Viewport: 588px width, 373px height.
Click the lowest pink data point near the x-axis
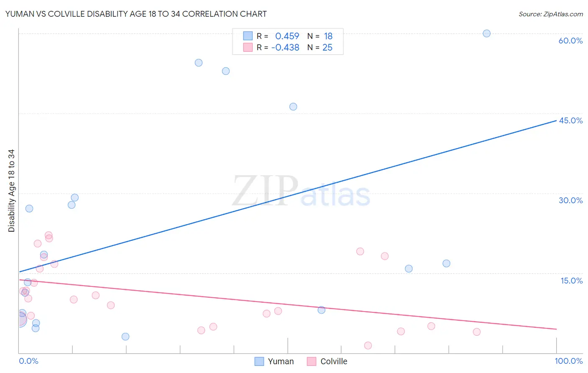368,345
